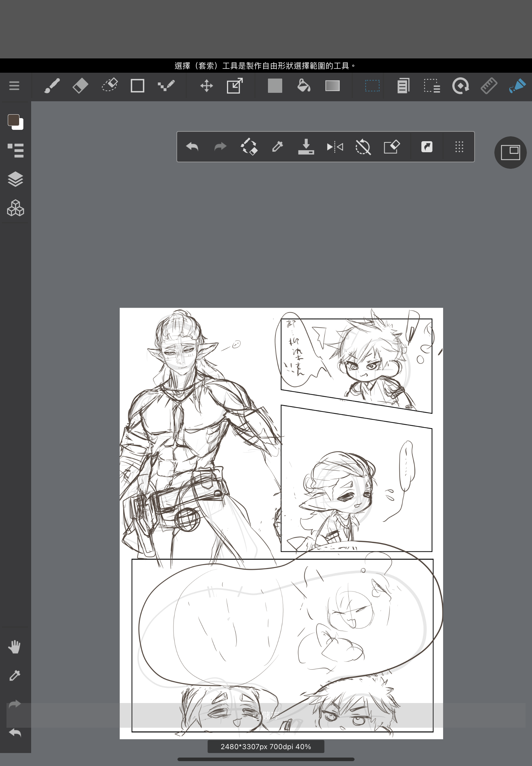Open the tool properties panel

point(15,150)
